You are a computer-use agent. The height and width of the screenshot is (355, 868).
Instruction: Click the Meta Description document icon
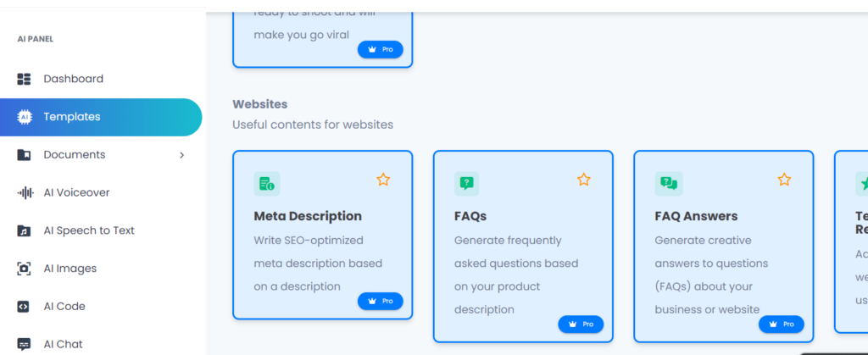coord(267,184)
